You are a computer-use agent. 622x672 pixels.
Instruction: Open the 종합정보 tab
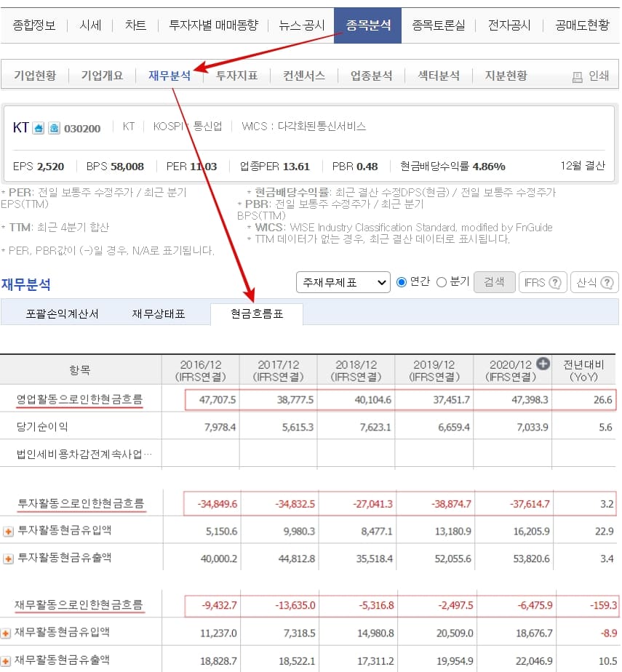34,25
